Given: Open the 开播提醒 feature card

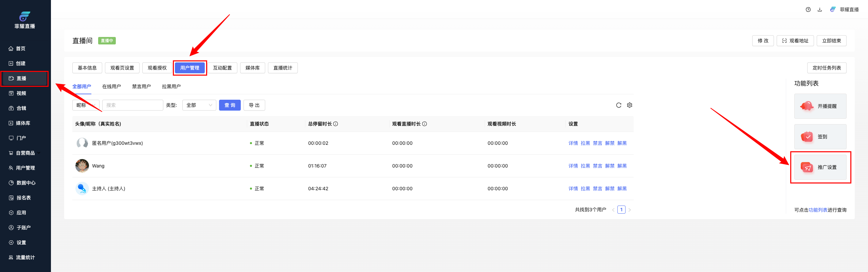Looking at the screenshot, I should click(x=820, y=106).
